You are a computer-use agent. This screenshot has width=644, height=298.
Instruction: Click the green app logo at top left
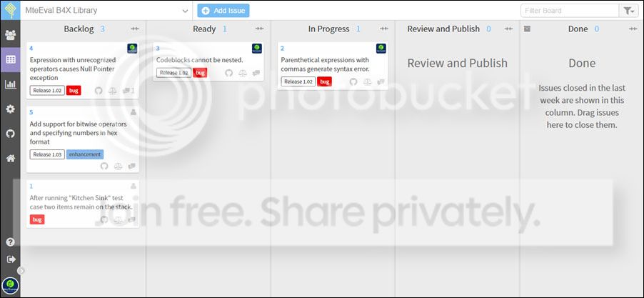tap(10, 10)
